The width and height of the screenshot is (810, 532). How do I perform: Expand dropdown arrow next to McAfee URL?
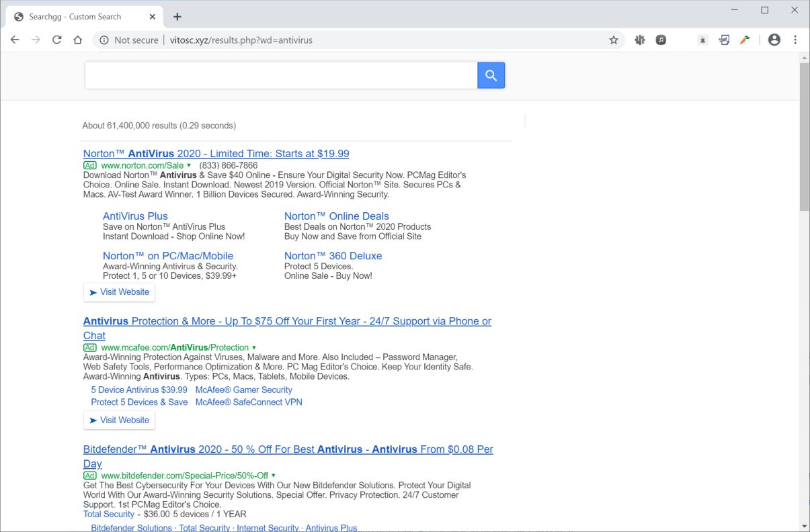pos(254,347)
